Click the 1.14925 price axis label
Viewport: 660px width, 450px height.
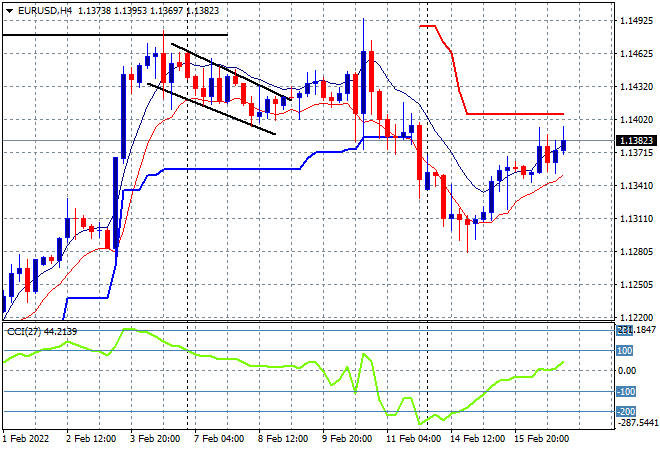click(x=636, y=20)
